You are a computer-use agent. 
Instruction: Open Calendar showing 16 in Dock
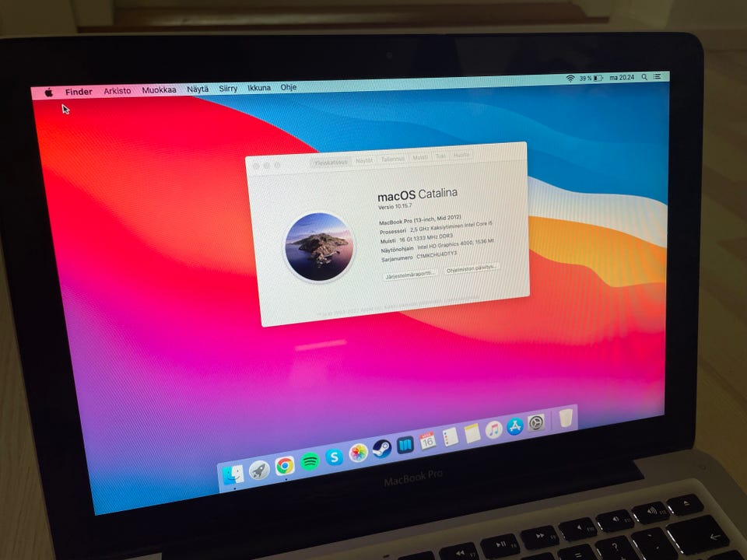[x=427, y=442]
